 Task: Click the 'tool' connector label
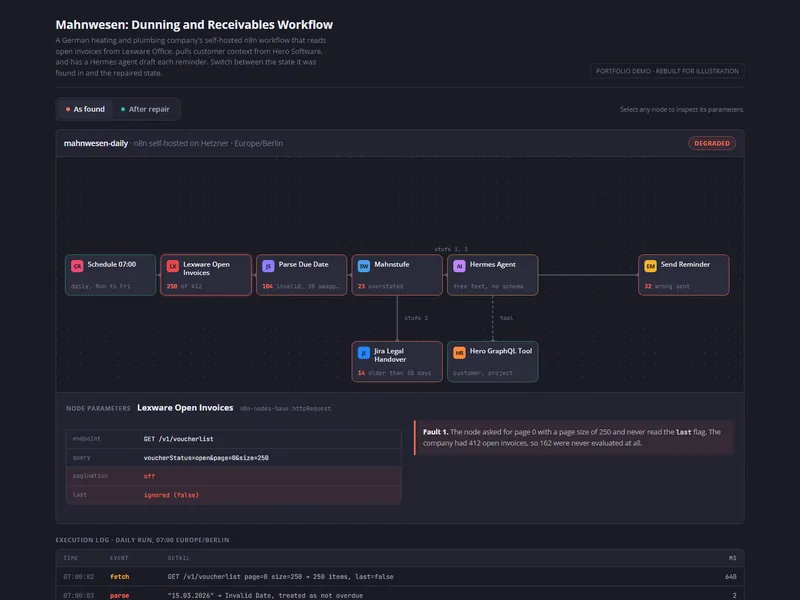pyautogui.click(x=507, y=318)
